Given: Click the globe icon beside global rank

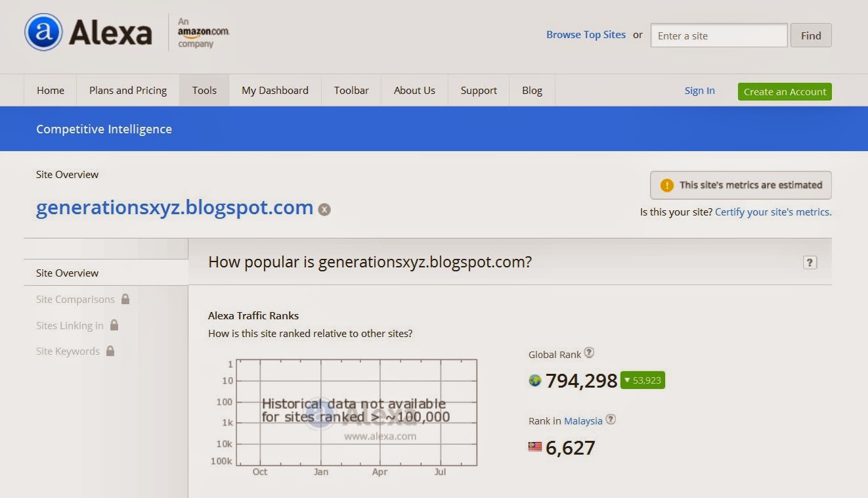Looking at the screenshot, I should (x=535, y=380).
